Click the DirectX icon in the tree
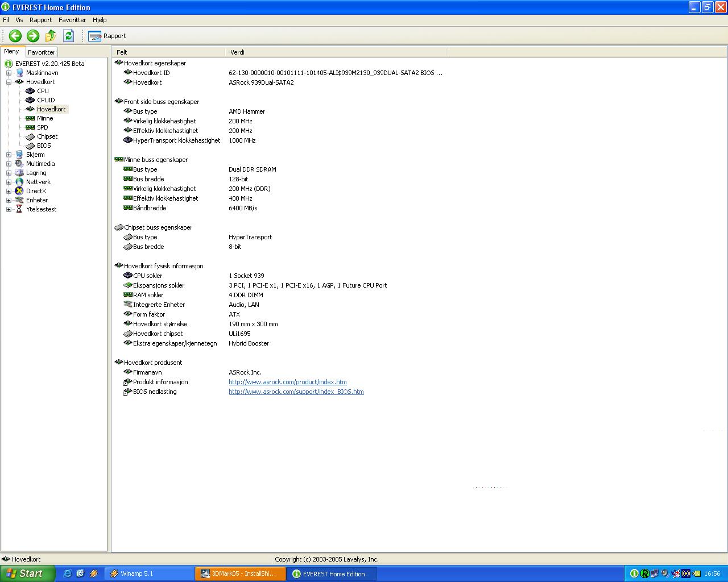Image resolution: width=728 pixels, height=582 pixels. [19, 191]
